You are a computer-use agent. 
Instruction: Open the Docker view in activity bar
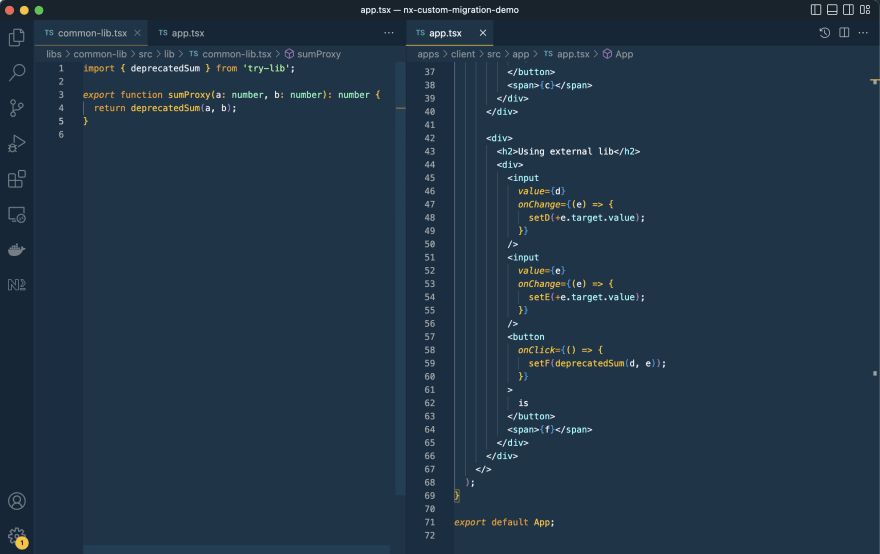click(17, 250)
